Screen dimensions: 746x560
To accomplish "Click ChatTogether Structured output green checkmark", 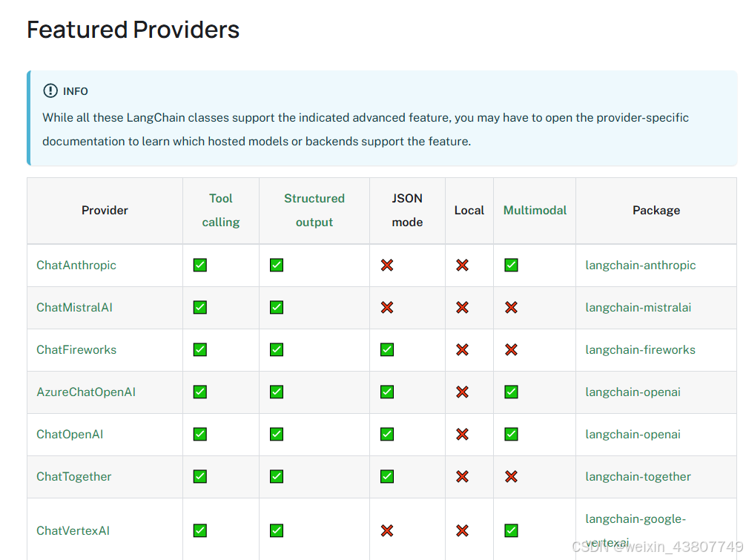I will 277,477.
